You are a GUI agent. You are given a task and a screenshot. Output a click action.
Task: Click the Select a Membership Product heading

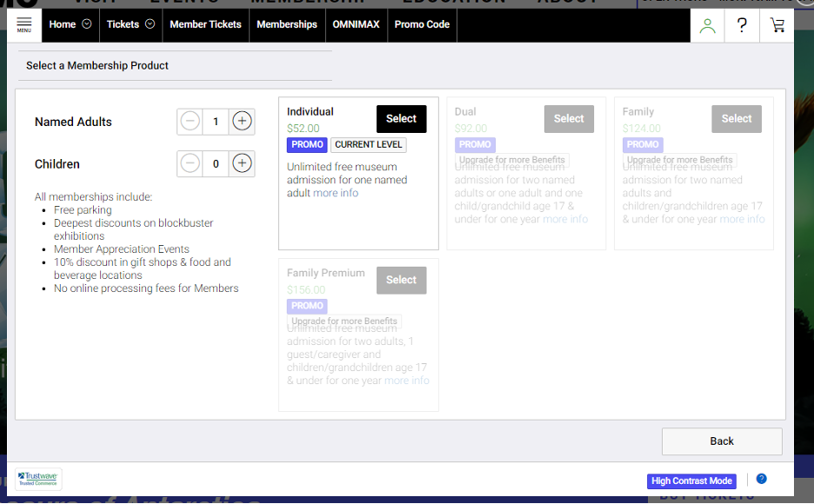tap(97, 65)
